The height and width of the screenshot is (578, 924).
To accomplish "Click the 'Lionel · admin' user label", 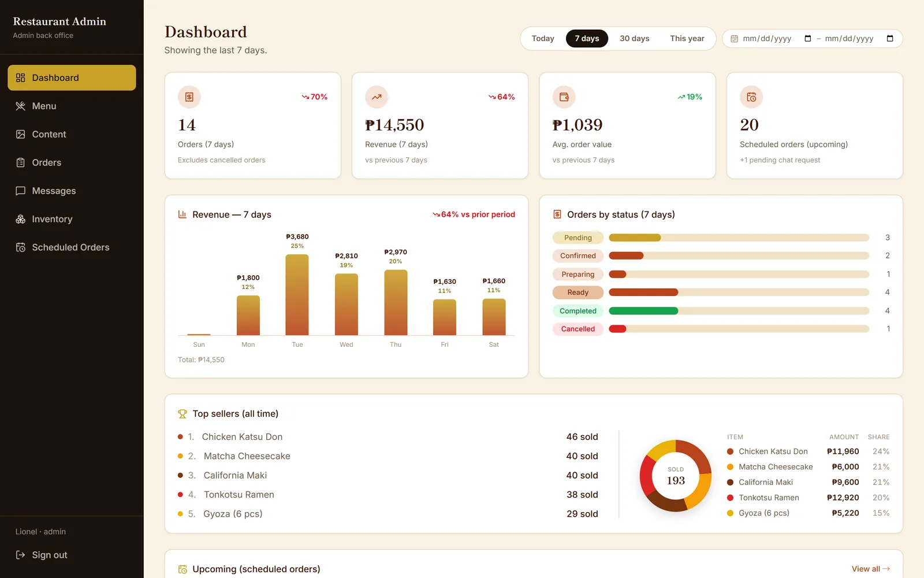I will (40, 532).
